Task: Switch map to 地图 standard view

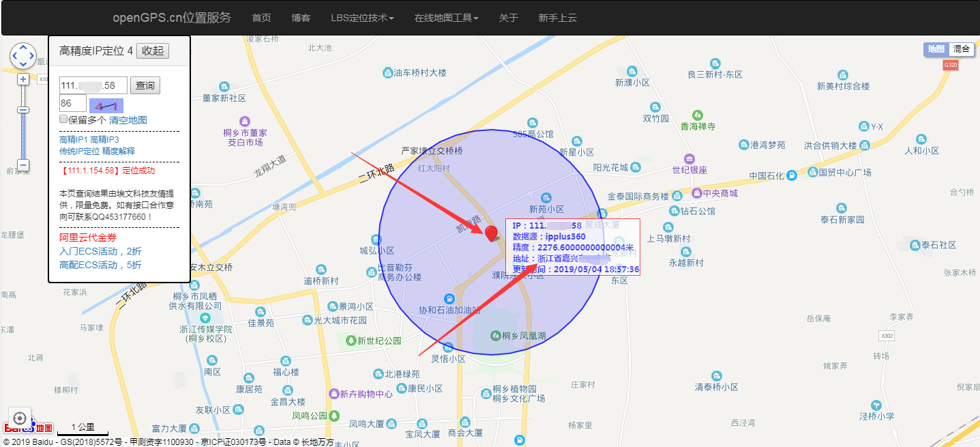Action: pyautogui.click(x=936, y=49)
